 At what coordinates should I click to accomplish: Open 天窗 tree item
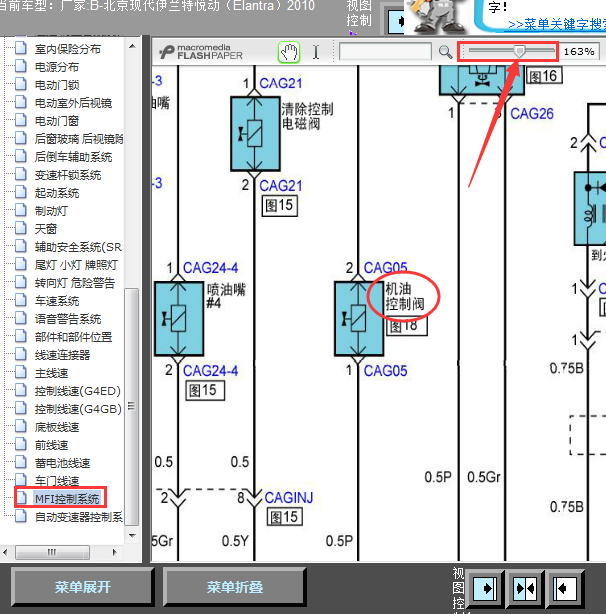tap(46, 229)
